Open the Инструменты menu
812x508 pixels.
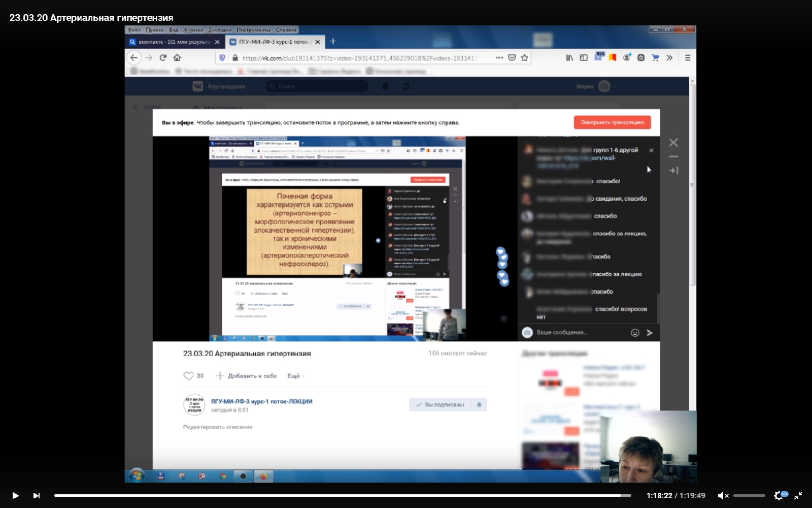coord(253,30)
